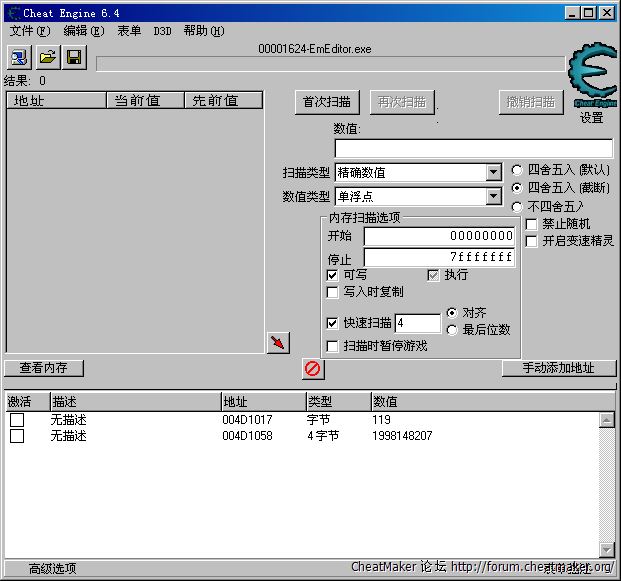Expand the 扫描类型 dropdown
The height and width of the screenshot is (581, 621).
click(494, 172)
